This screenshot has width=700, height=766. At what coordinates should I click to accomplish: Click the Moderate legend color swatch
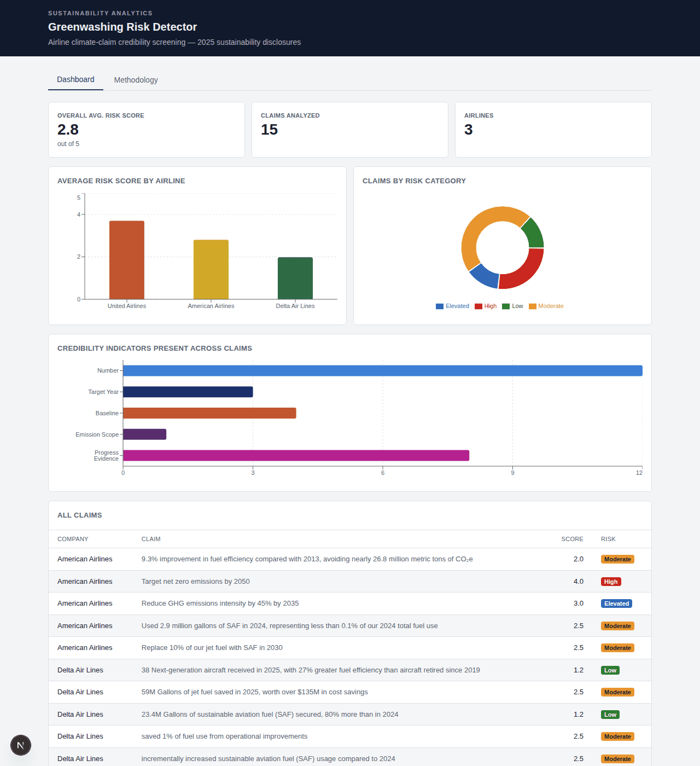532,306
